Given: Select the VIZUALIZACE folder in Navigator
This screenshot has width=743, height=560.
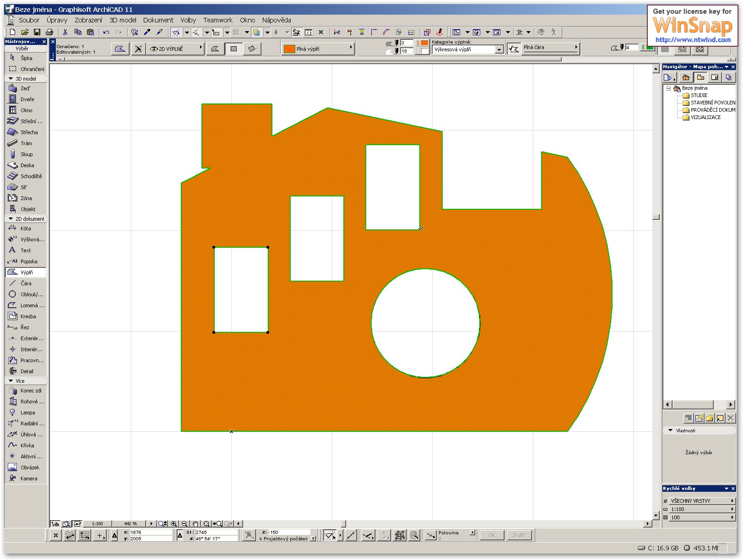Looking at the screenshot, I should [701, 117].
